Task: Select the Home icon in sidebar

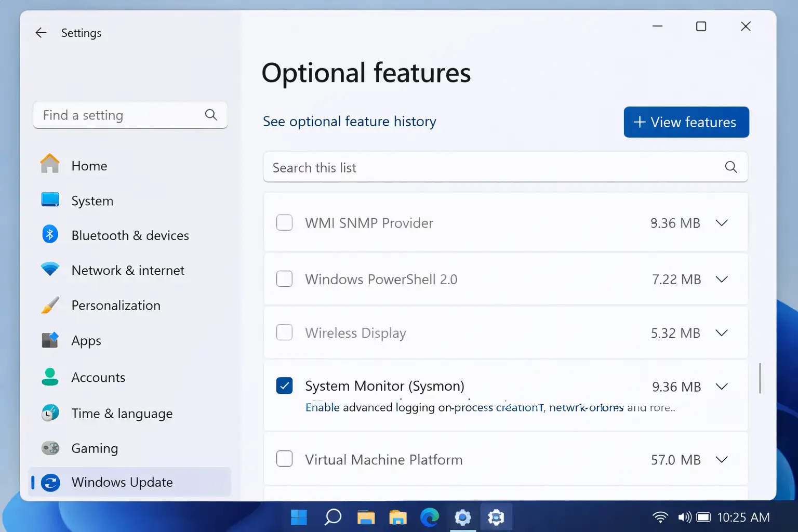Action: [x=49, y=164]
